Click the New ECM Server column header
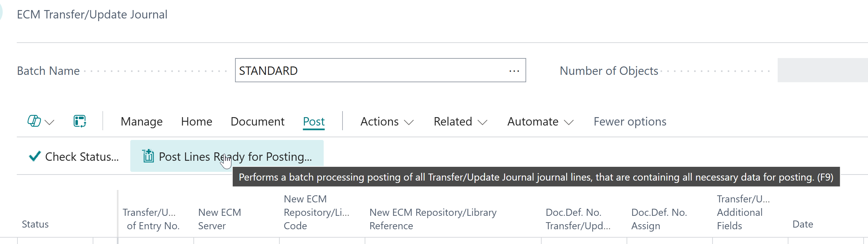Image resolution: width=868 pixels, height=244 pixels. 219,219
